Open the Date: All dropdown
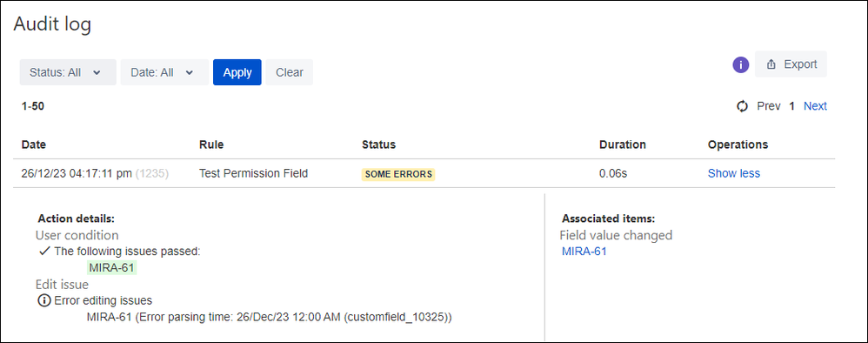868x343 pixels. (164, 72)
